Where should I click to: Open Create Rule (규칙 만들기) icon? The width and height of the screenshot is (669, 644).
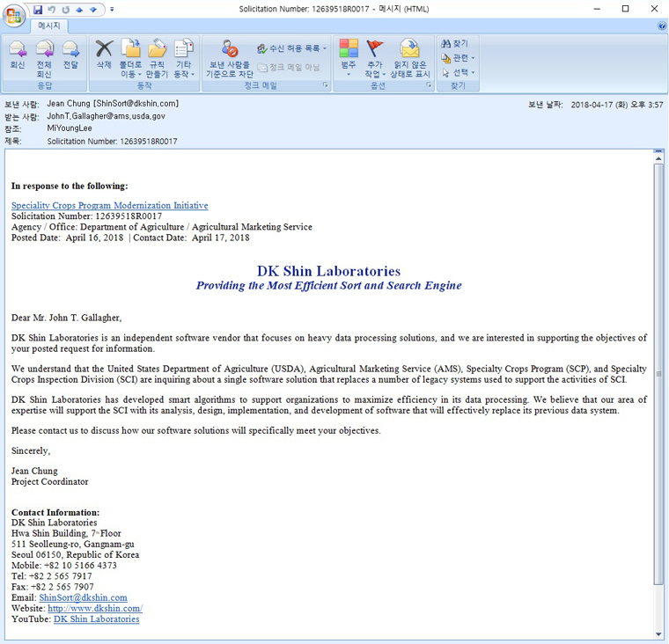158,58
